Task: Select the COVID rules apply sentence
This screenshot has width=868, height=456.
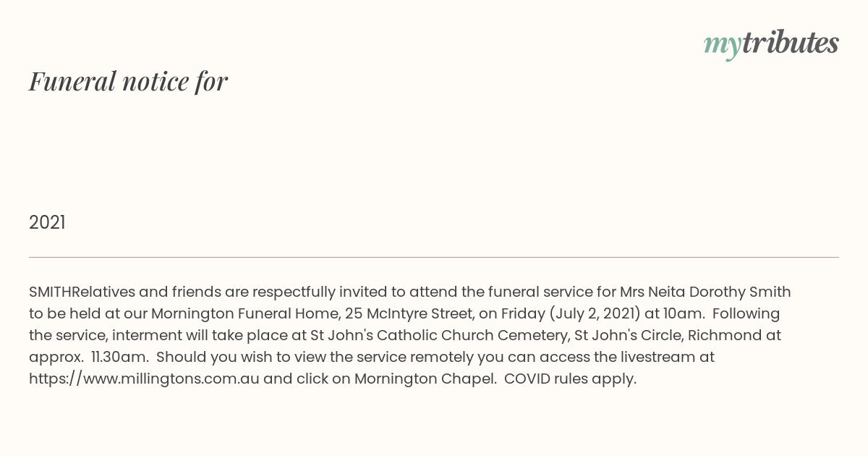Action: tap(570, 379)
